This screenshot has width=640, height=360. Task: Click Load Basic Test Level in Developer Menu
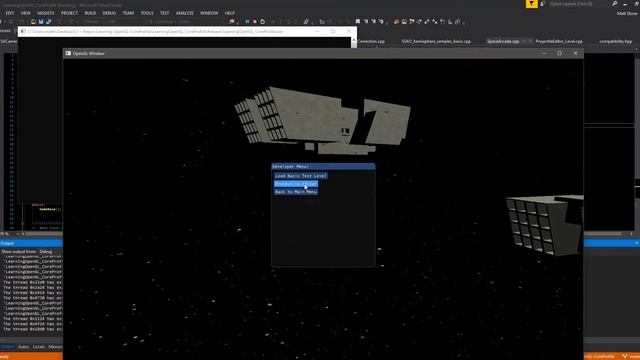[x=301, y=176]
